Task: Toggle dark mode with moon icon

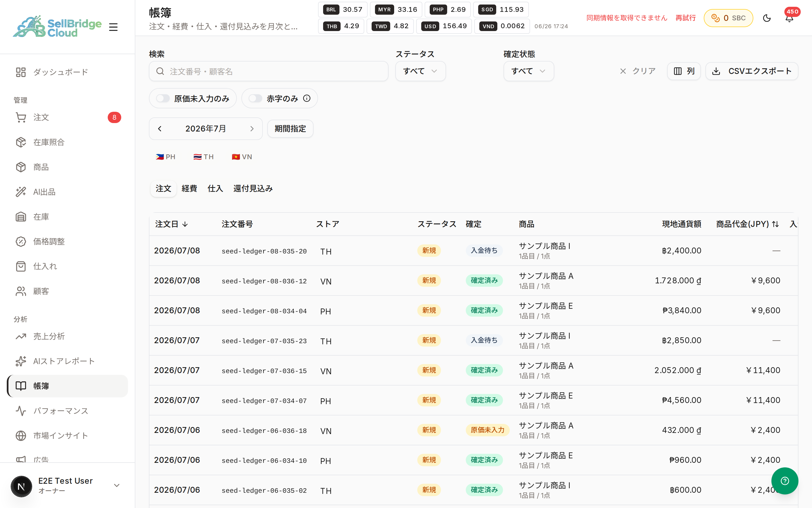Action: (x=767, y=18)
